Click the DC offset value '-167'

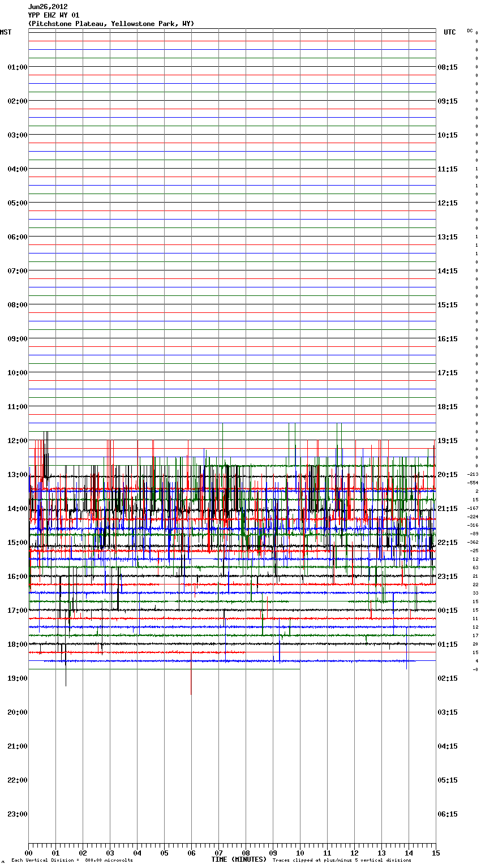point(473,508)
